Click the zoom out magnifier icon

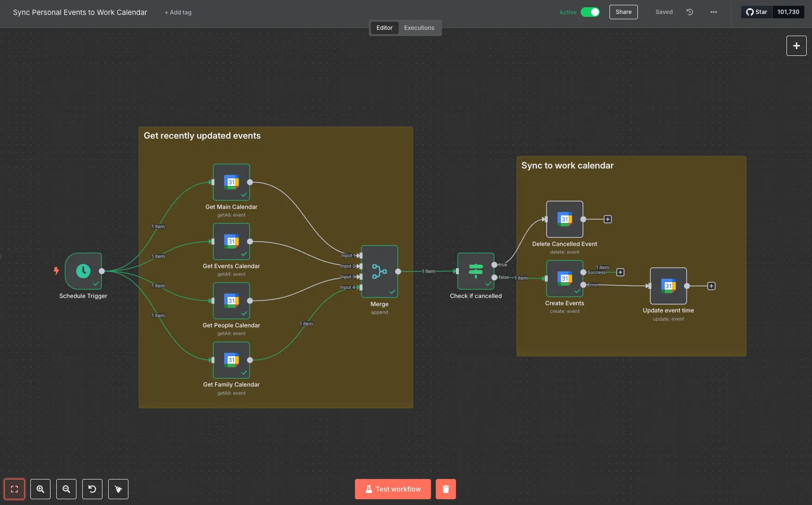point(66,489)
